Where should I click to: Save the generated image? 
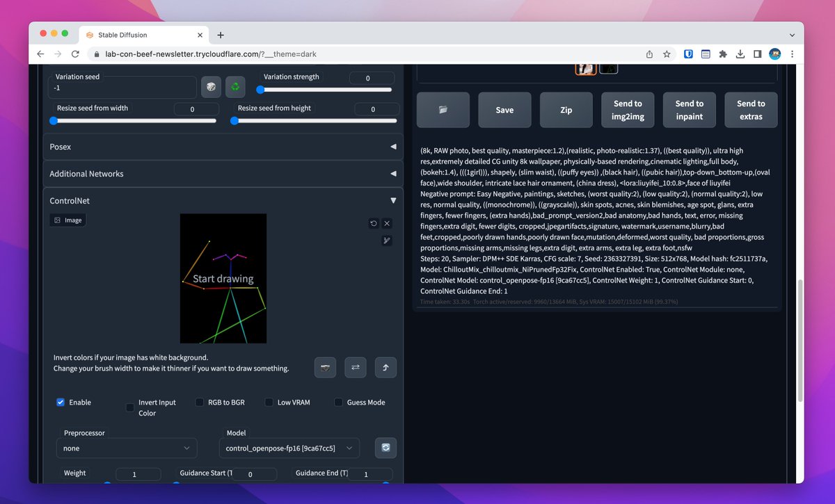(x=504, y=110)
